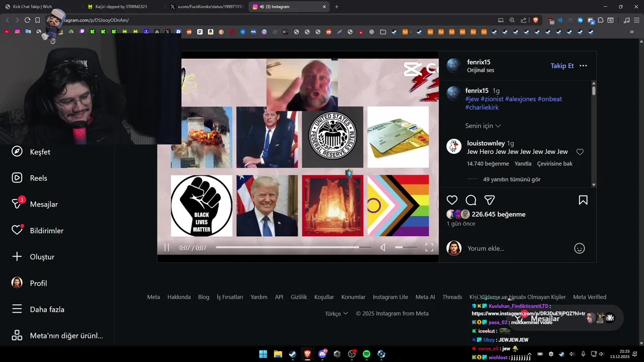Expand bookmarks bar overflow chevron

(632, 32)
